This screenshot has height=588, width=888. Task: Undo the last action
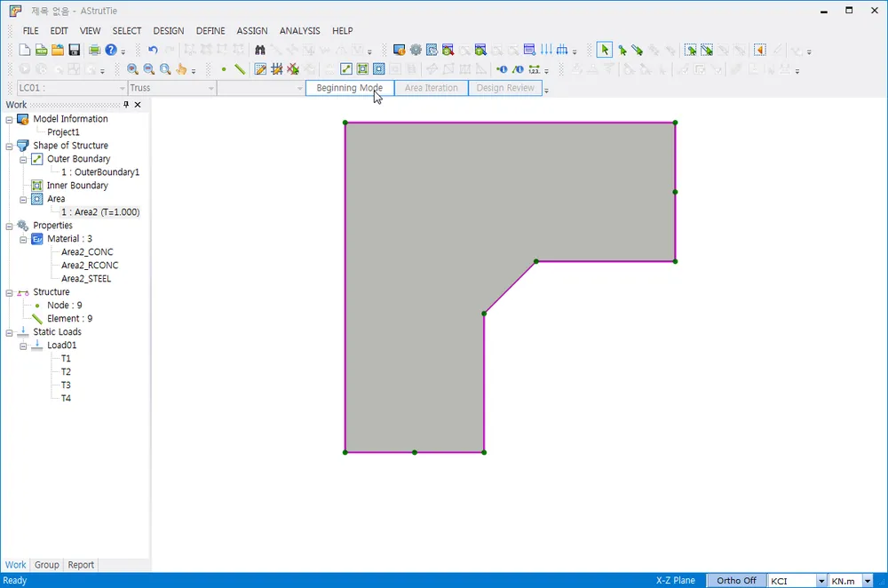pyautogui.click(x=153, y=51)
